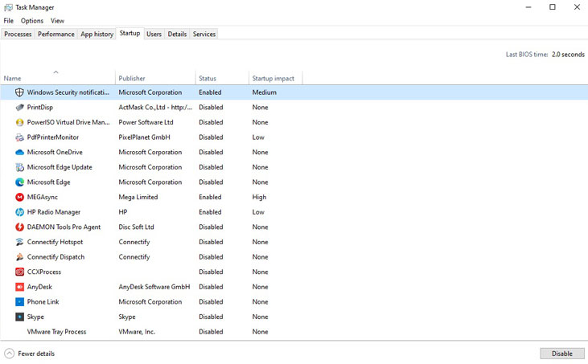588x364 pixels.
Task: Click the AnyDesk red icon
Action: (19, 287)
